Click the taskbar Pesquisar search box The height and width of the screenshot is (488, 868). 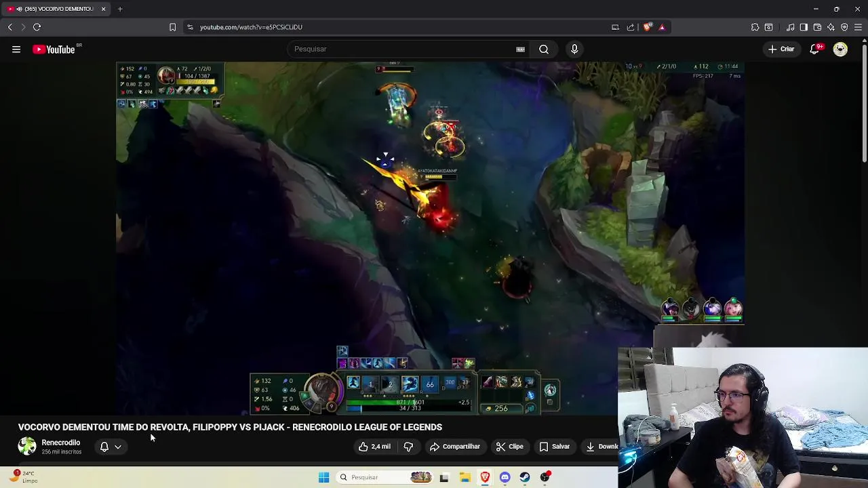tap(384, 477)
